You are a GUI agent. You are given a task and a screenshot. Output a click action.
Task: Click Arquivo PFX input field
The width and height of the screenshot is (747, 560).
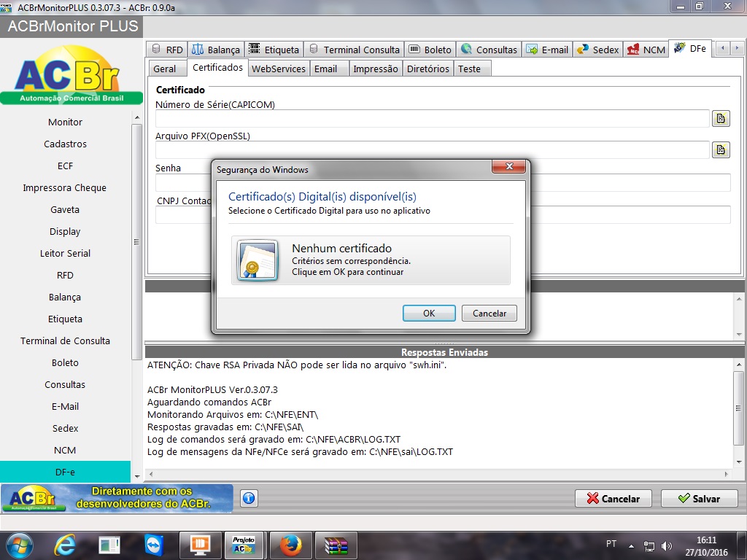[x=433, y=150]
